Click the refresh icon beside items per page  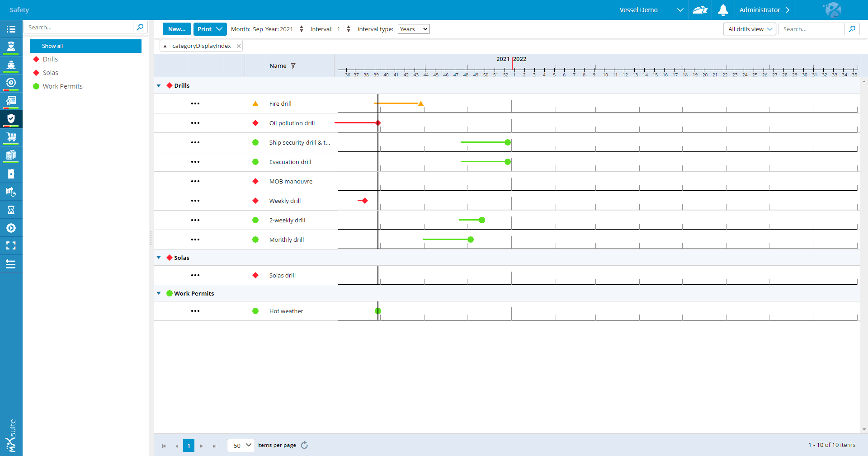(304, 445)
